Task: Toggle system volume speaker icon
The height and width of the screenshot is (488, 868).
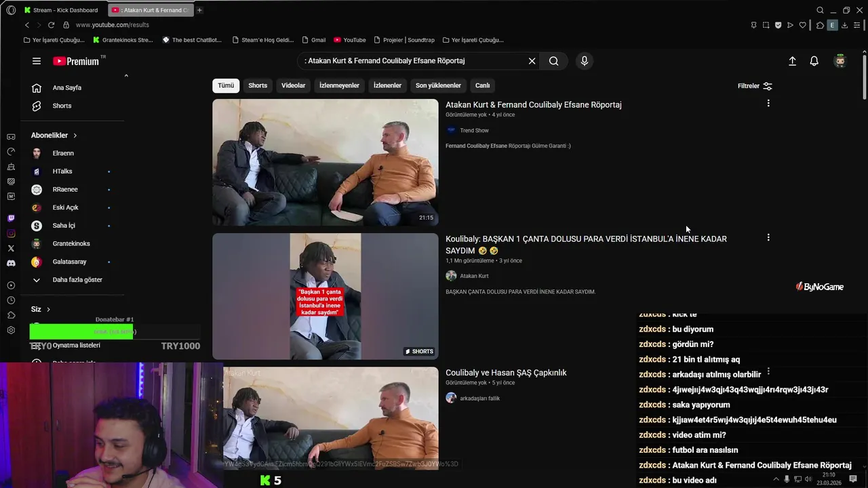Action: (808, 479)
